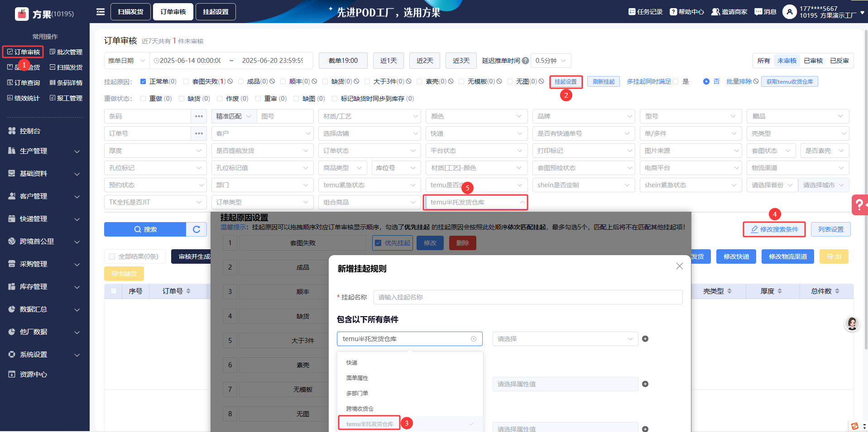Check the 大于3件(0) checkbox
Image resolution: width=868 pixels, height=432 pixels.
[x=367, y=81]
